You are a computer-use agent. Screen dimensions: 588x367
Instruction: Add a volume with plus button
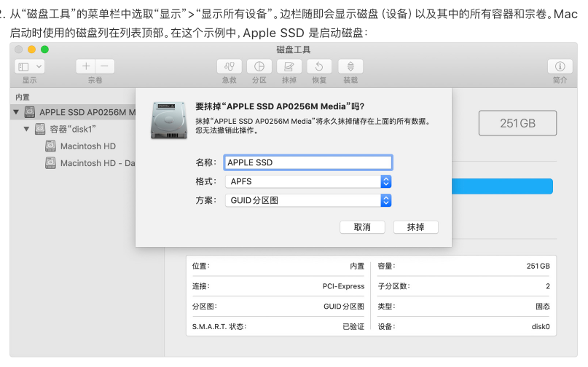(86, 67)
